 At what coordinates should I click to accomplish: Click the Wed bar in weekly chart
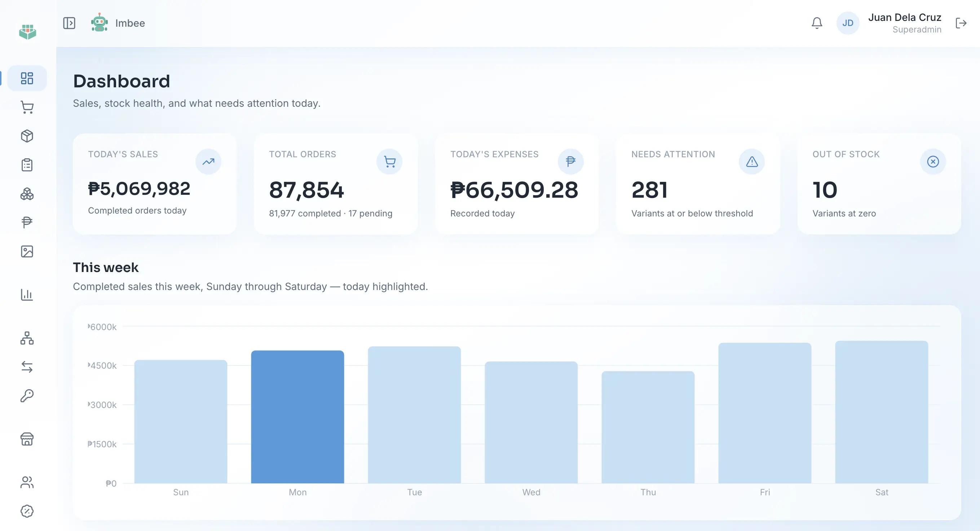pos(531,422)
